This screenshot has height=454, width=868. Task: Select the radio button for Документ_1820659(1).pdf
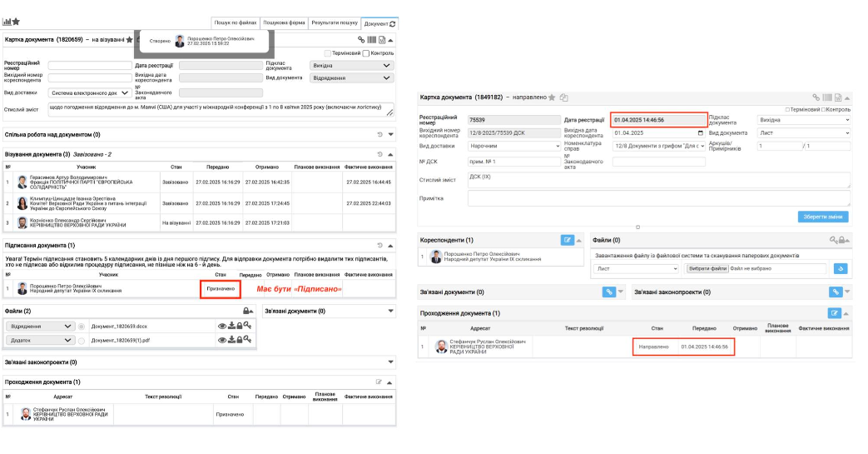82,340
